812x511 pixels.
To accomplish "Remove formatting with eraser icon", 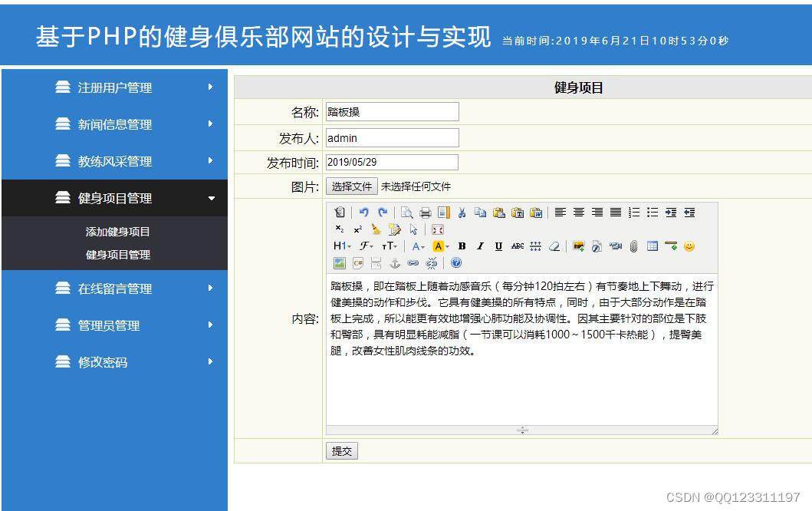I will coord(554,246).
